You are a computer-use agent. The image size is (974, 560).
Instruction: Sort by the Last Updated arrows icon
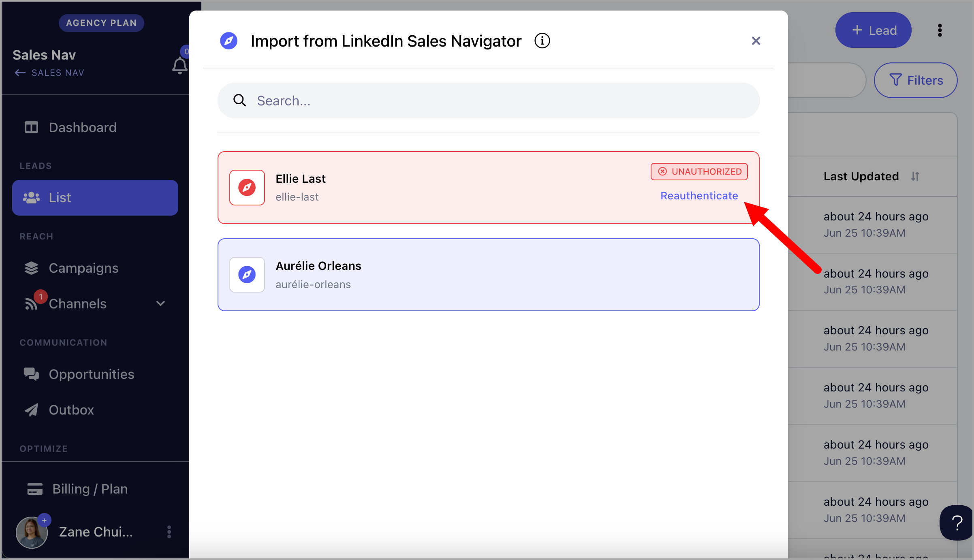915,177
